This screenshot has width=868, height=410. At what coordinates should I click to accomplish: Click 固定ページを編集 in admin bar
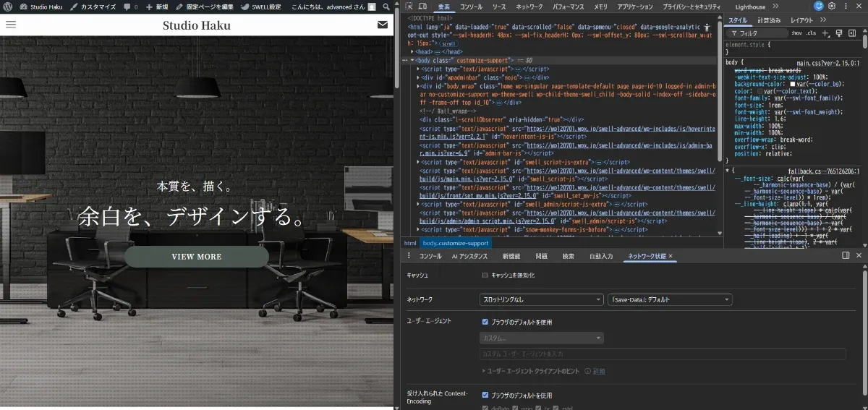pos(205,7)
